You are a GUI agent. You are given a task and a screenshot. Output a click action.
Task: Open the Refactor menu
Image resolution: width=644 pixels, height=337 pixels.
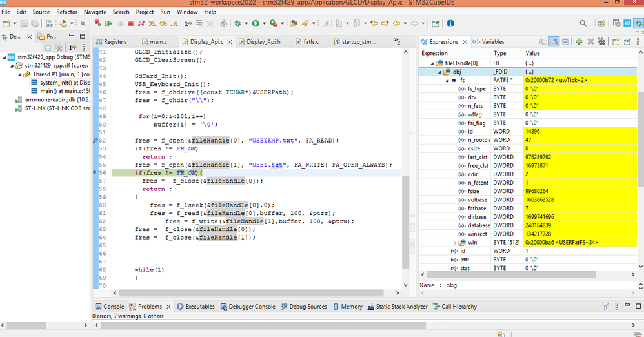pos(66,12)
